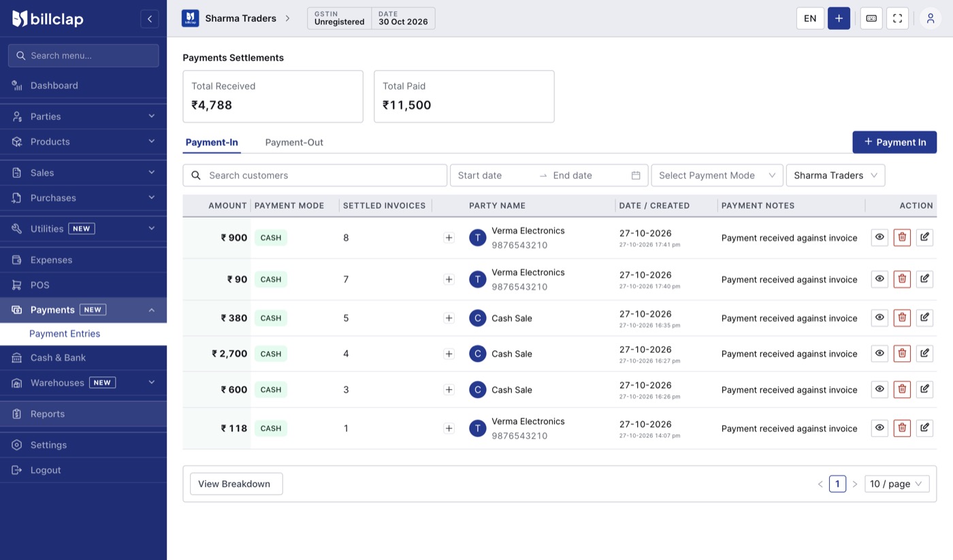This screenshot has height=560, width=953.
Task: Delete the ₹ 900 payment entry
Action: 902,237
